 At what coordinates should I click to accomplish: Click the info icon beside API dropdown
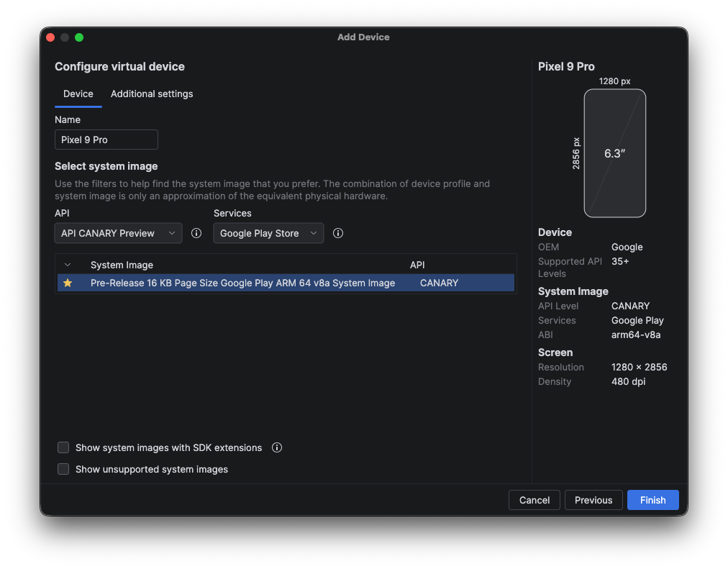196,233
